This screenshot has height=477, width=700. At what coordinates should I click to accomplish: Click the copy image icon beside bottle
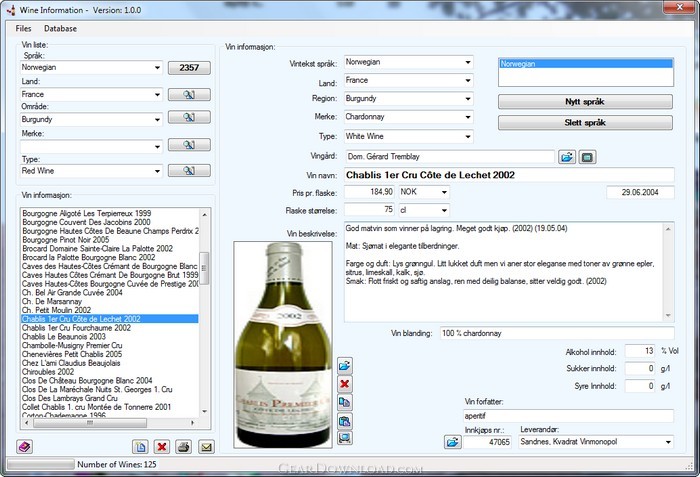pos(345,402)
